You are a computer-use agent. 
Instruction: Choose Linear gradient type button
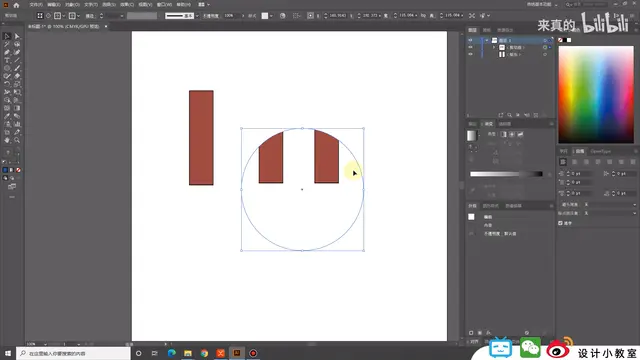[504, 134]
